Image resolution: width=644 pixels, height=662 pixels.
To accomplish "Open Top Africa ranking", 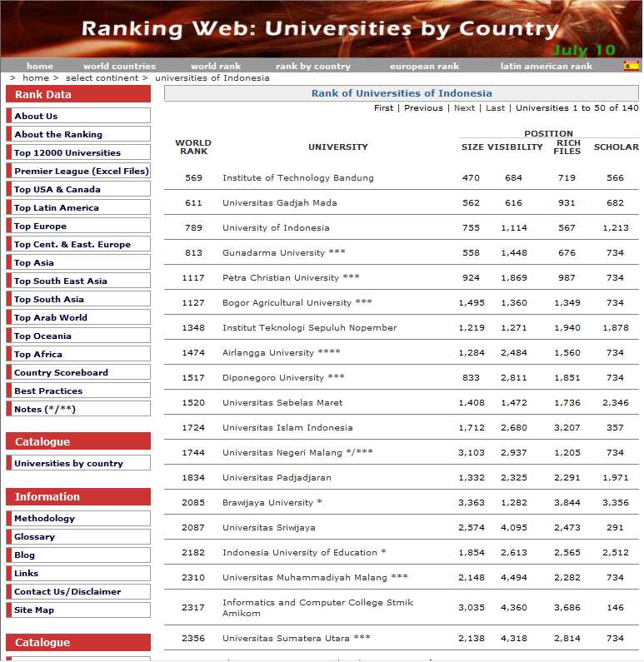I will pos(78,354).
